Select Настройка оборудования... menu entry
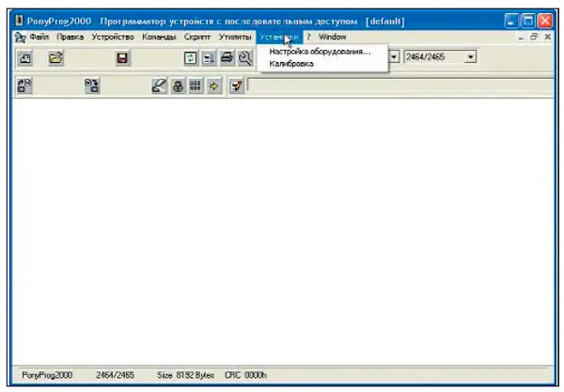 [320, 52]
